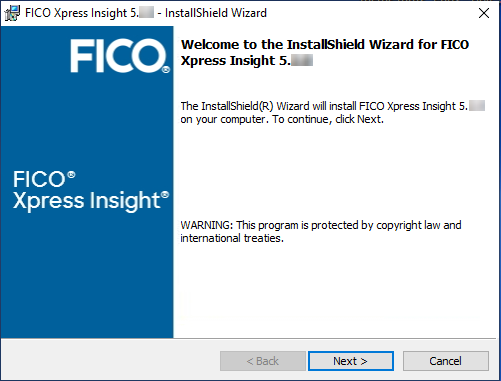Click the 'international treaties' line
501x381 pixels.
(x=232, y=238)
